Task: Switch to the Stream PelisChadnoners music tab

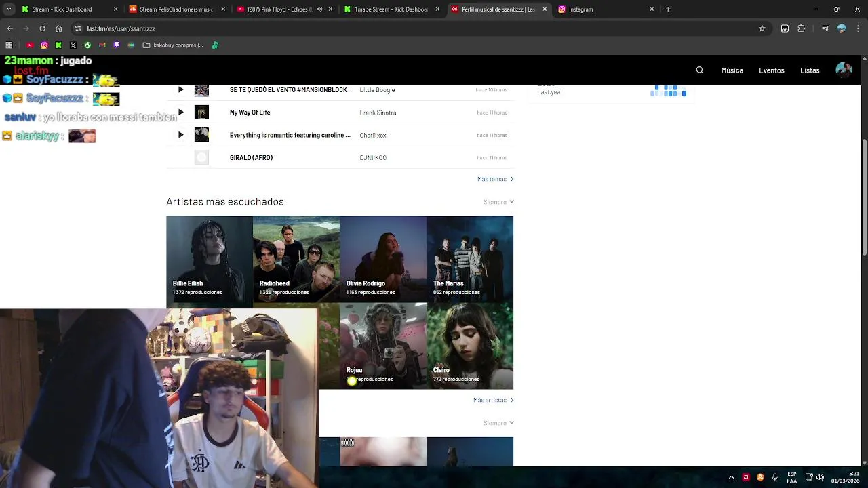Action: (176, 9)
